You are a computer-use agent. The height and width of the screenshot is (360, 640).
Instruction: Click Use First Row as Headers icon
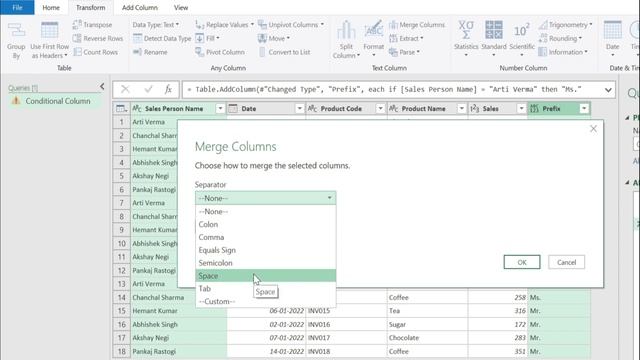coord(49,31)
